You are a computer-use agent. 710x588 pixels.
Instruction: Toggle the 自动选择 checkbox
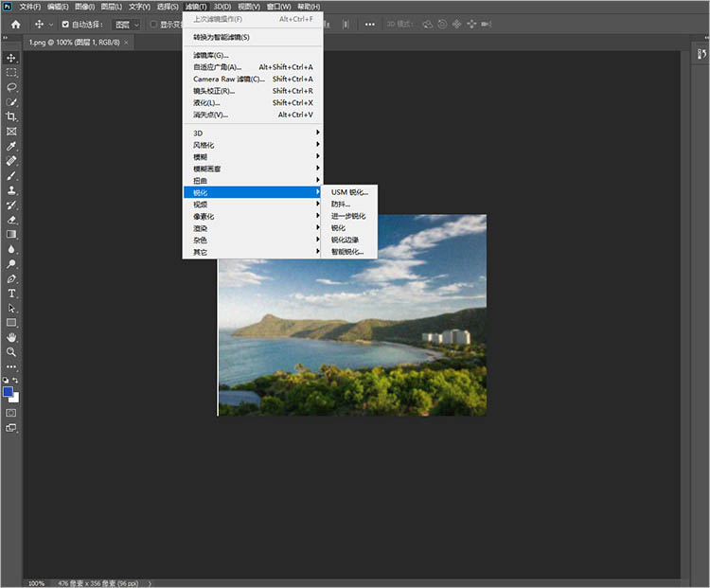pos(65,25)
